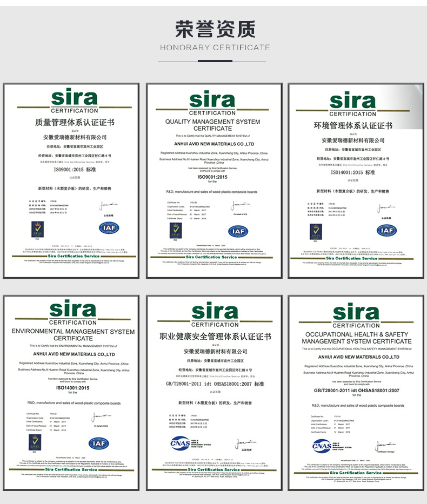Click the signature on 环境管理体系认证证书
The height and width of the screenshot is (504, 427).
click(x=386, y=208)
